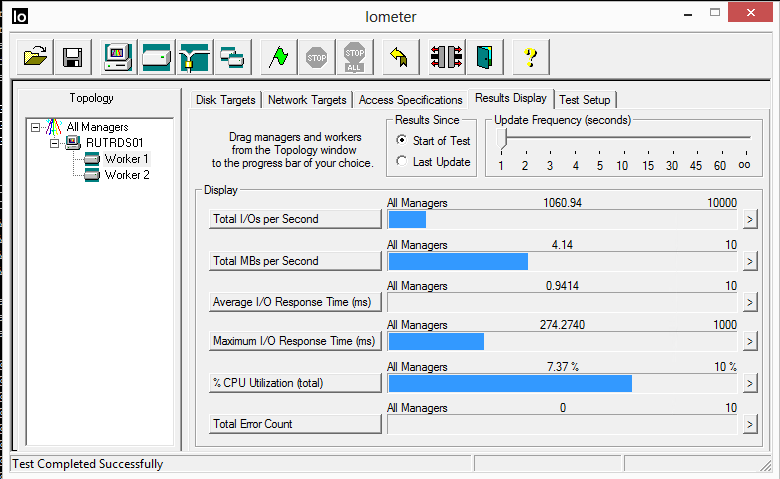The image size is (780, 479).
Task: Start a new disk worker
Action: [157, 57]
